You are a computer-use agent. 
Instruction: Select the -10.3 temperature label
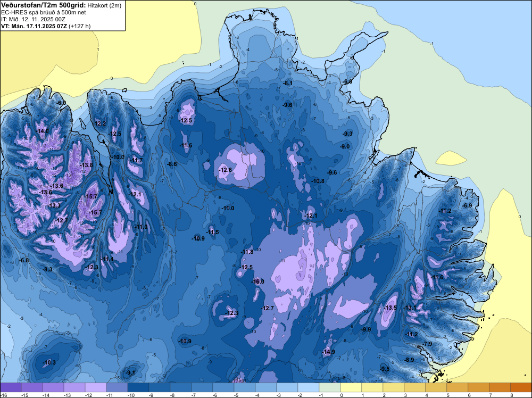pyautogui.click(x=49, y=363)
